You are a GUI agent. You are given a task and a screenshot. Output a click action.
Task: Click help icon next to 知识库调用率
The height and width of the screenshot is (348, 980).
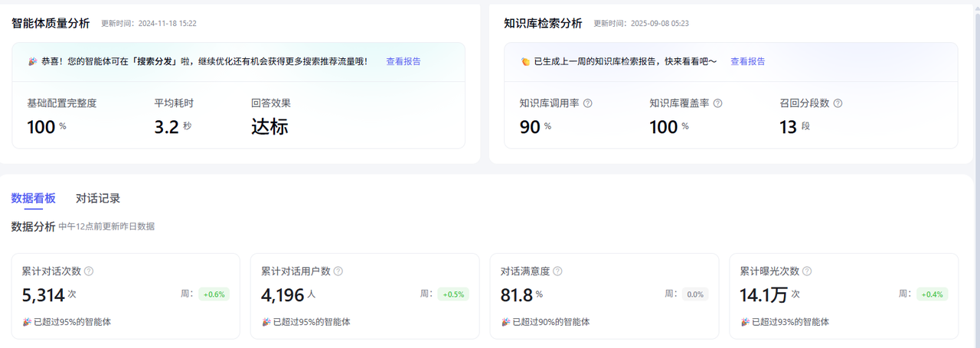pyautogui.click(x=588, y=103)
